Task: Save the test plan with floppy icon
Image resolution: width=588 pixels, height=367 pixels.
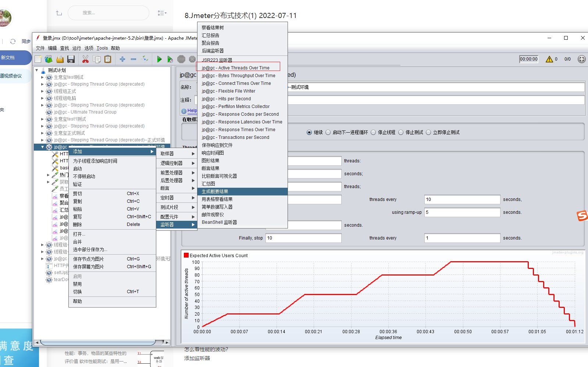Action: tap(71, 59)
